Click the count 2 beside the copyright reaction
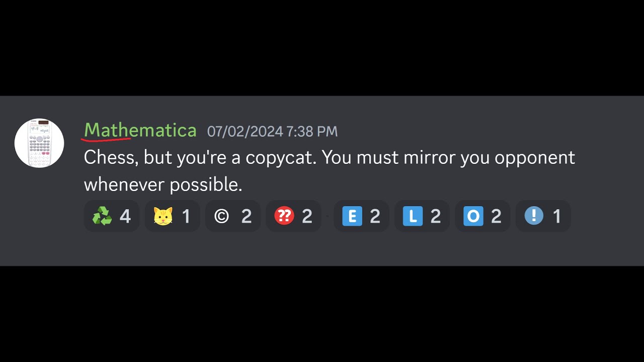Viewport: 644px width, 362px height. pos(247,217)
